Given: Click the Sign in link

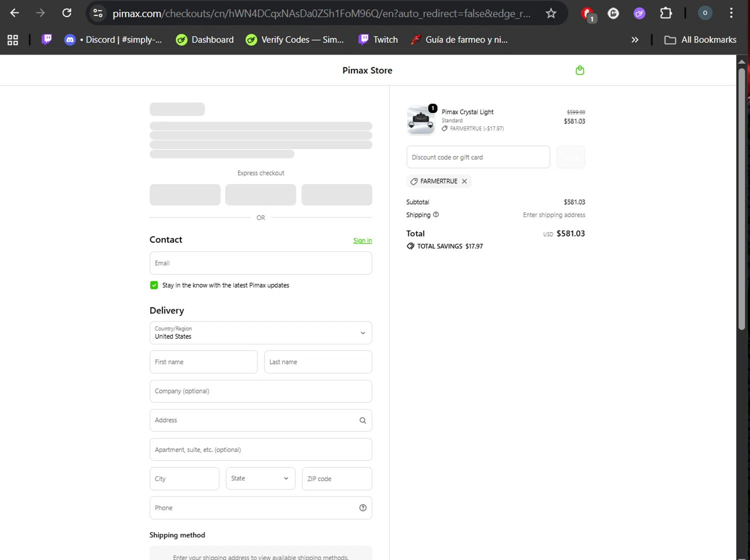Looking at the screenshot, I should click(x=362, y=240).
